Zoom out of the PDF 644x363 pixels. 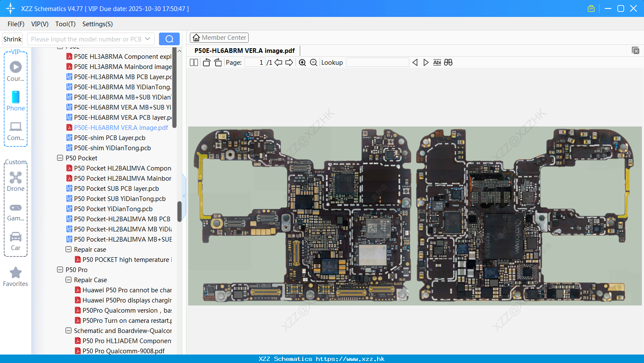[x=313, y=63]
